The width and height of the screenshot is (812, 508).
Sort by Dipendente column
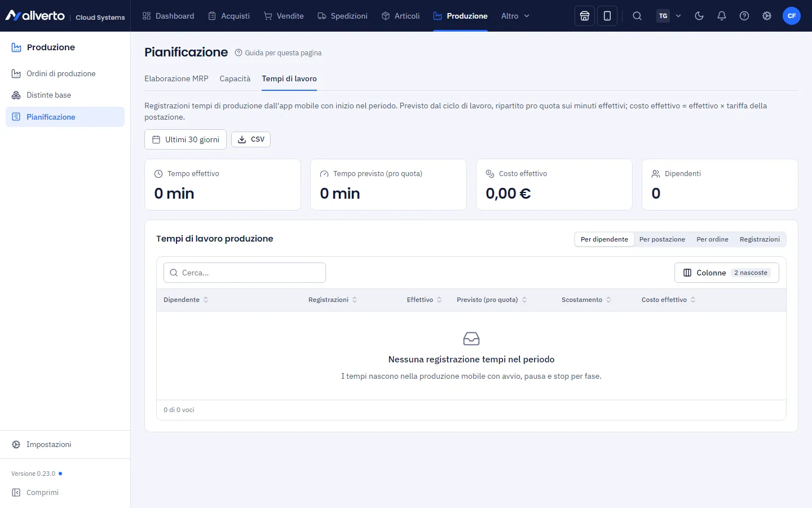tap(186, 300)
